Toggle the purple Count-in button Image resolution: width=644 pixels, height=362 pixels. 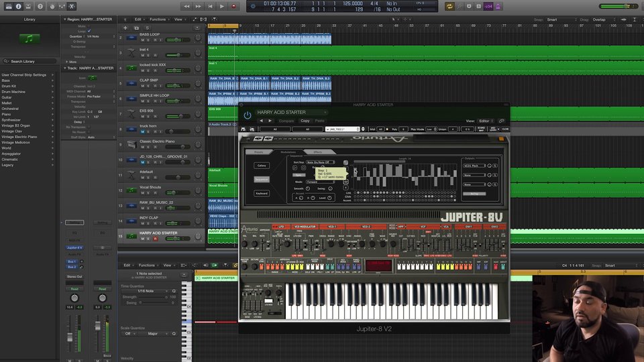[488, 6]
